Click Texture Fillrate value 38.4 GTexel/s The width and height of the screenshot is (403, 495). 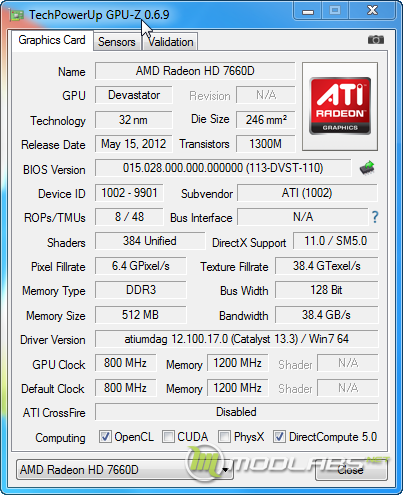point(327,266)
